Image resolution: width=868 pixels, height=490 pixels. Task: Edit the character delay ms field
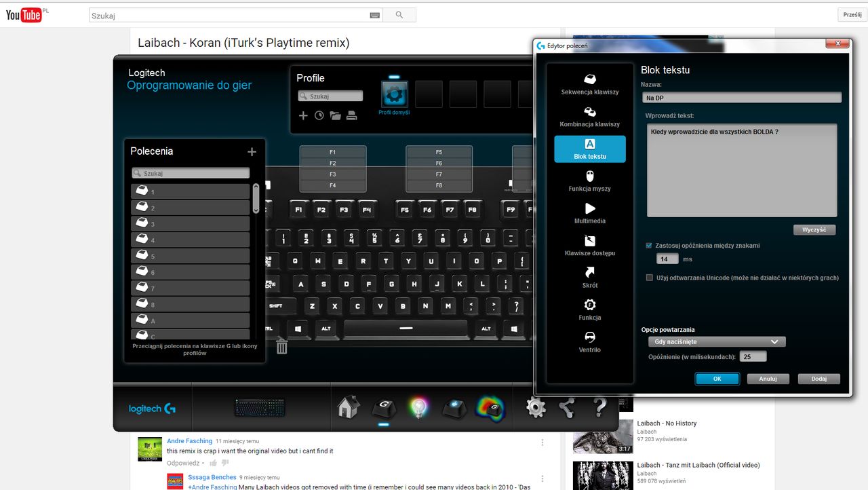point(667,259)
